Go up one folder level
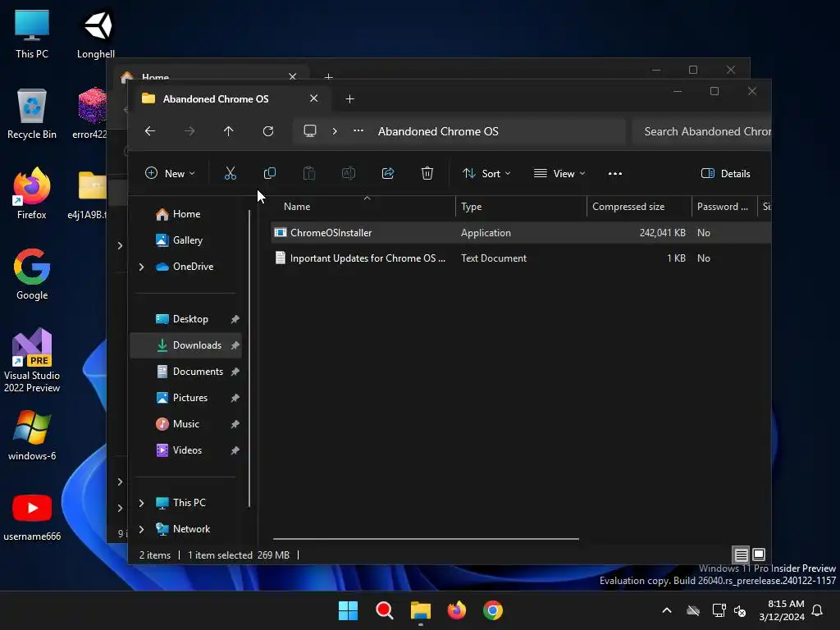This screenshot has height=630, width=840. click(229, 131)
